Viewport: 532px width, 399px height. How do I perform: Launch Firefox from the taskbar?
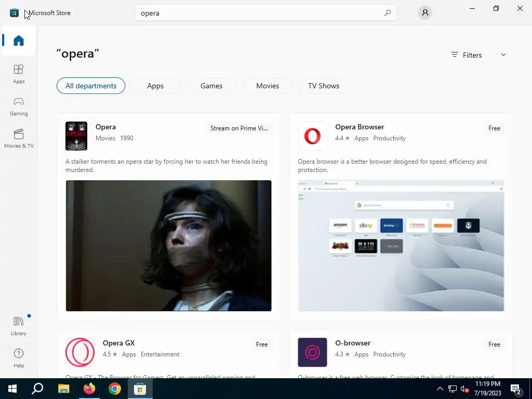[89, 389]
